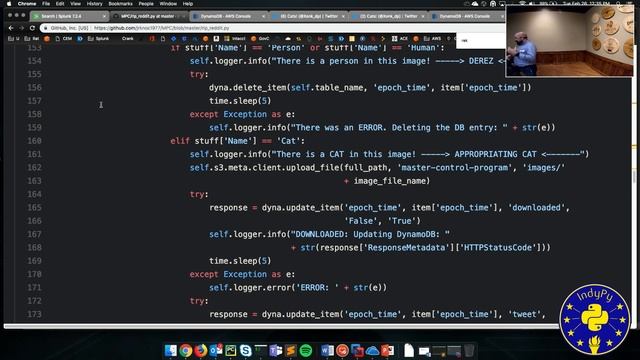
Task: Open OneDrive from the dock
Action: click(x=372, y=350)
